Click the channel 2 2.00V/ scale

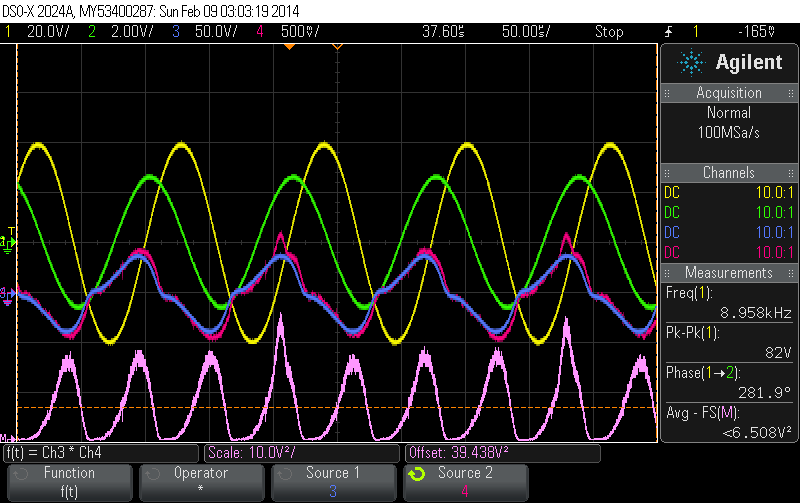pos(132,32)
